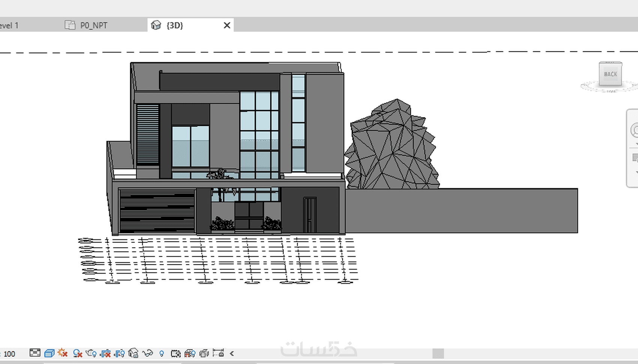Click the Unlocked 3D View house icon
This screenshot has height=364, width=638.
pyautogui.click(x=133, y=353)
